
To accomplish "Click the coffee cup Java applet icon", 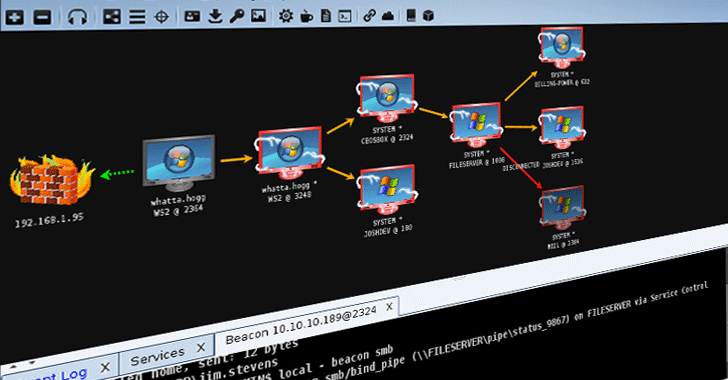I will click(306, 16).
